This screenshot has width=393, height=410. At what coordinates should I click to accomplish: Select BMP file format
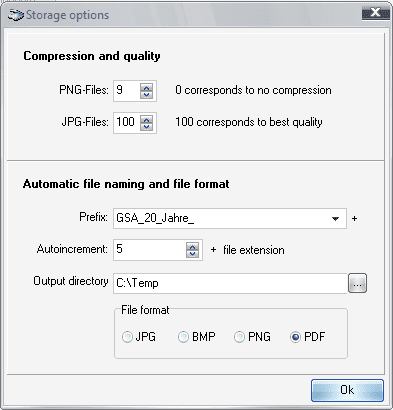point(183,337)
